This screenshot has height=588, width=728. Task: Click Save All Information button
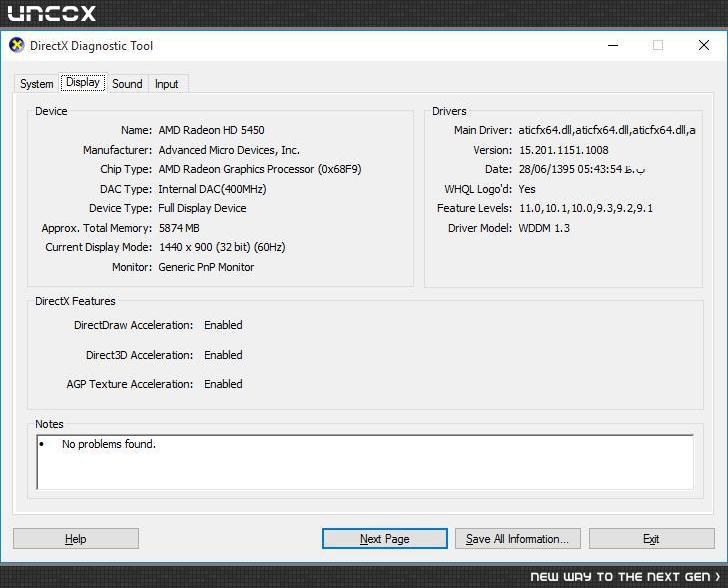coord(518,539)
